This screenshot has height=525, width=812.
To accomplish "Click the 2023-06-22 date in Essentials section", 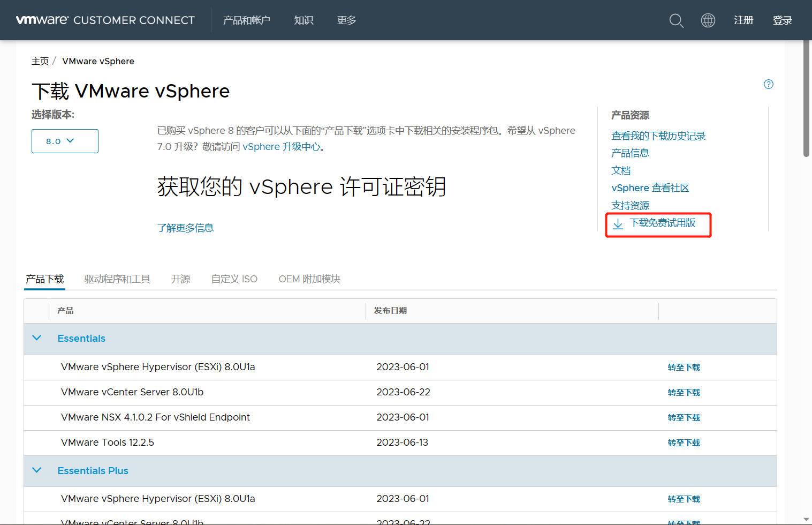I will coord(403,392).
